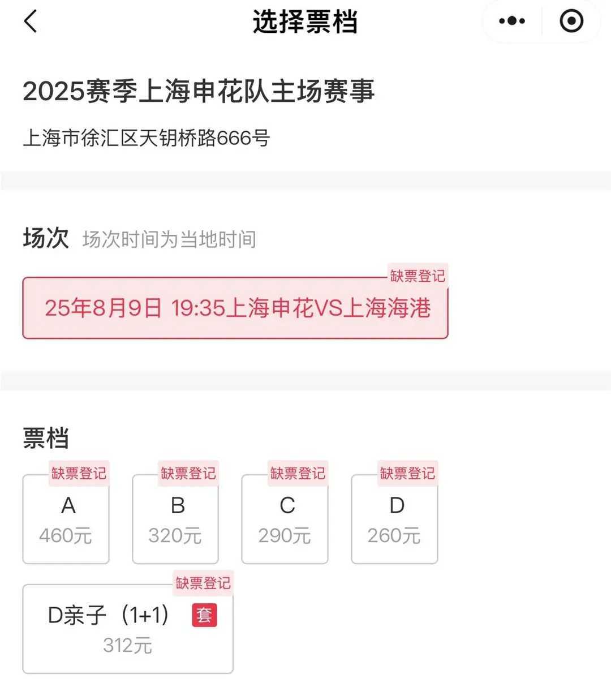Select ticket tier B priced 320元
This screenshot has height=700, width=611.
175,519
